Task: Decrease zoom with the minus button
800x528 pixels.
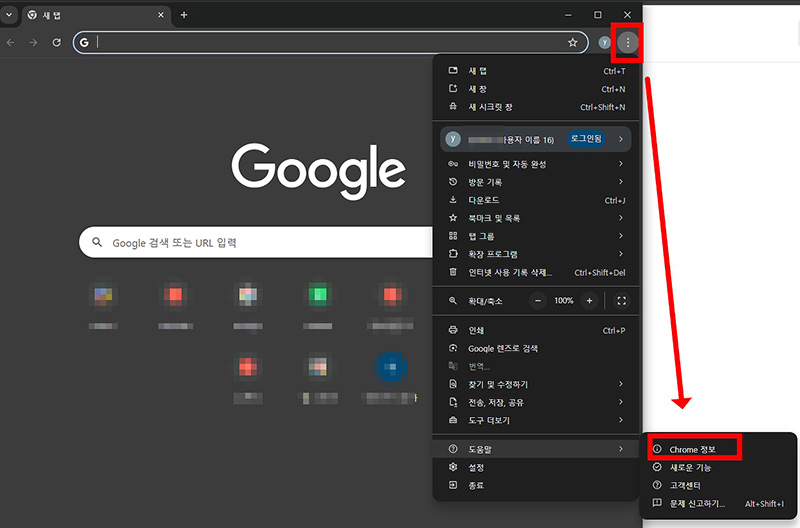Action: click(537, 301)
